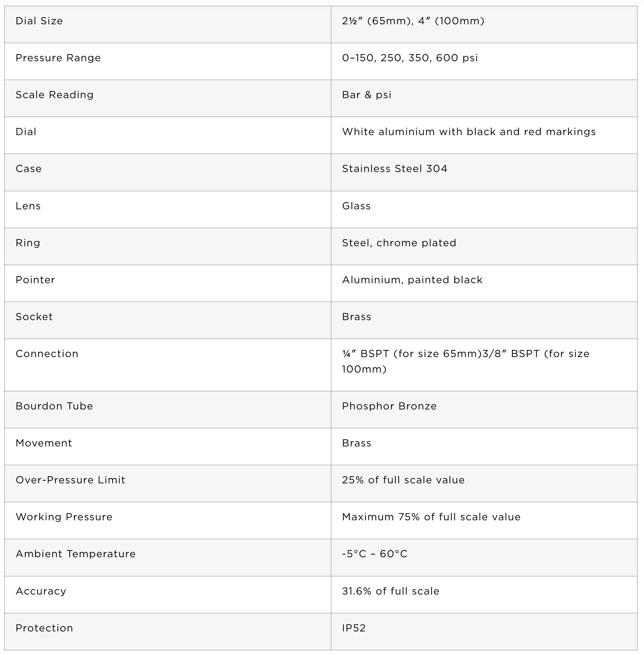
Task: Click the Bourdon Tube label
Action: 54,406
